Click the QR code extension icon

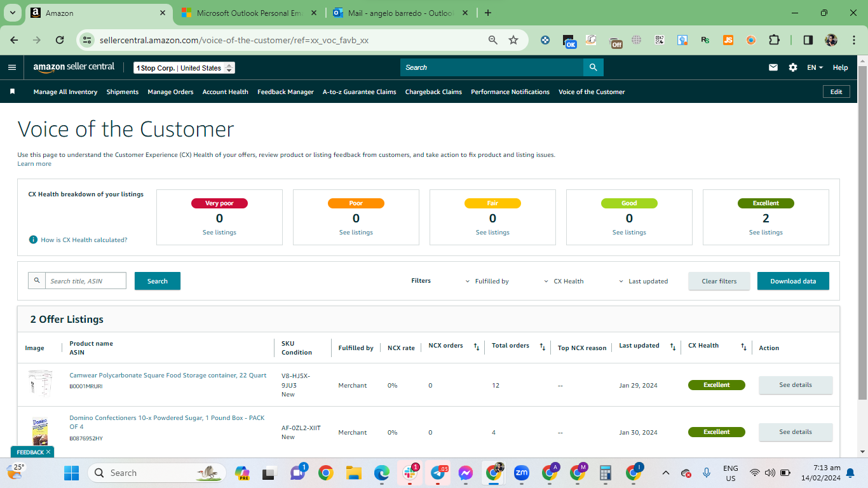tap(660, 40)
